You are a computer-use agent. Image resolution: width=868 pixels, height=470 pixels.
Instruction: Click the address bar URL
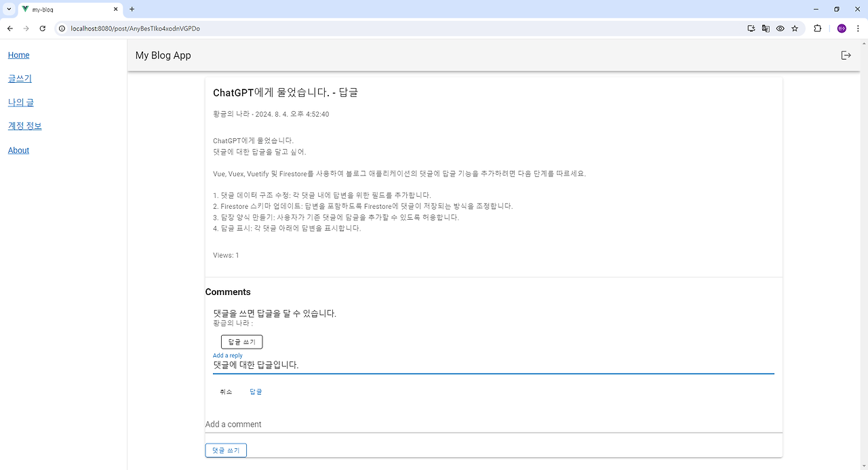(x=135, y=28)
